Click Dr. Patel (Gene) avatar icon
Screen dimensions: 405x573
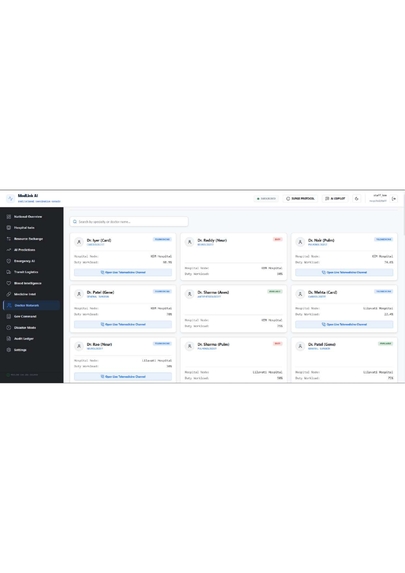pos(79,294)
